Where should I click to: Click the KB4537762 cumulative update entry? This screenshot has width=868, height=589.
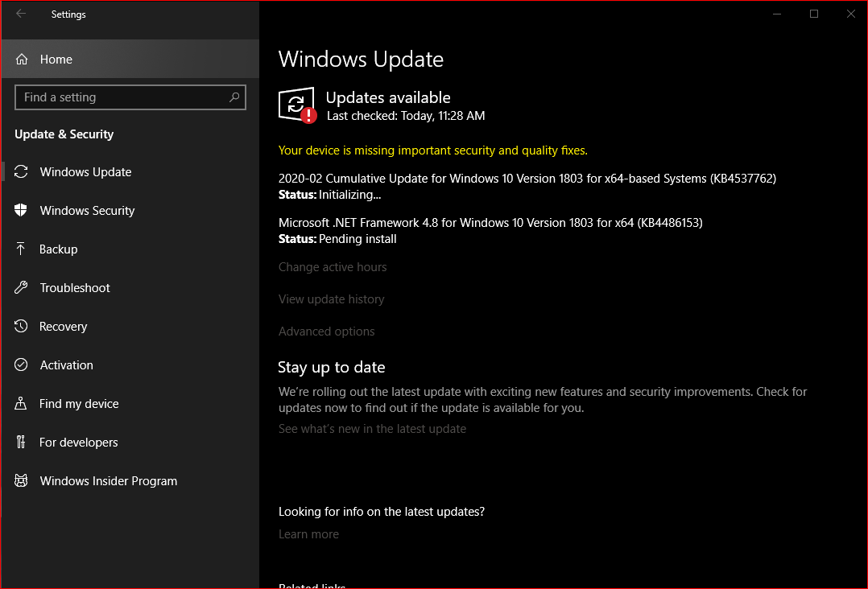527,179
